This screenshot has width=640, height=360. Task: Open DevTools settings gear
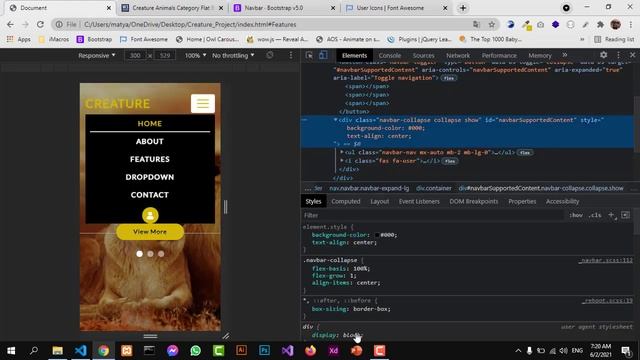pos(603,55)
